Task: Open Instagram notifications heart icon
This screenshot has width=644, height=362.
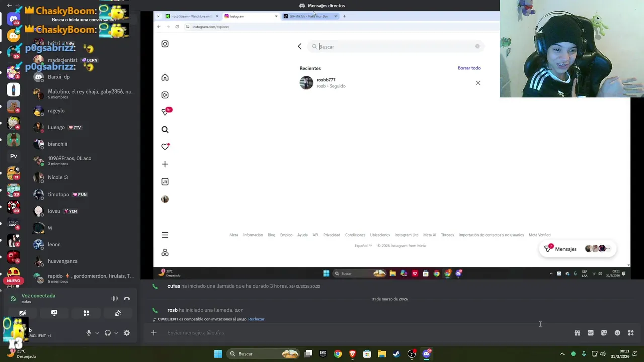Action: [165, 146]
